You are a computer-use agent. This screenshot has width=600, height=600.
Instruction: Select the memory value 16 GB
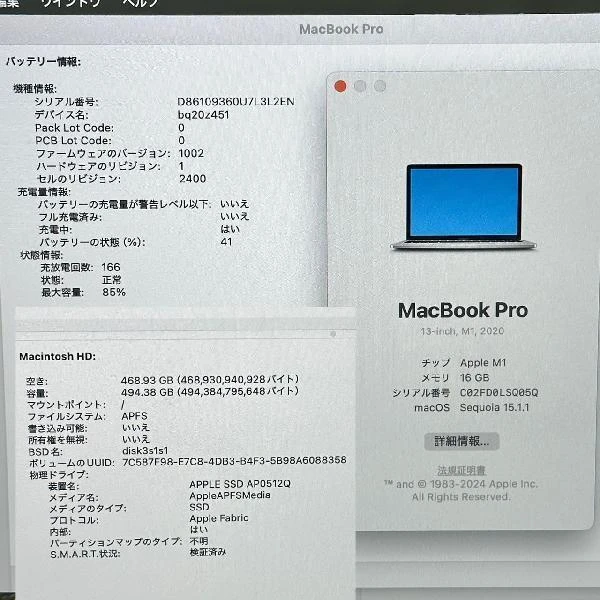[x=474, y=378]
